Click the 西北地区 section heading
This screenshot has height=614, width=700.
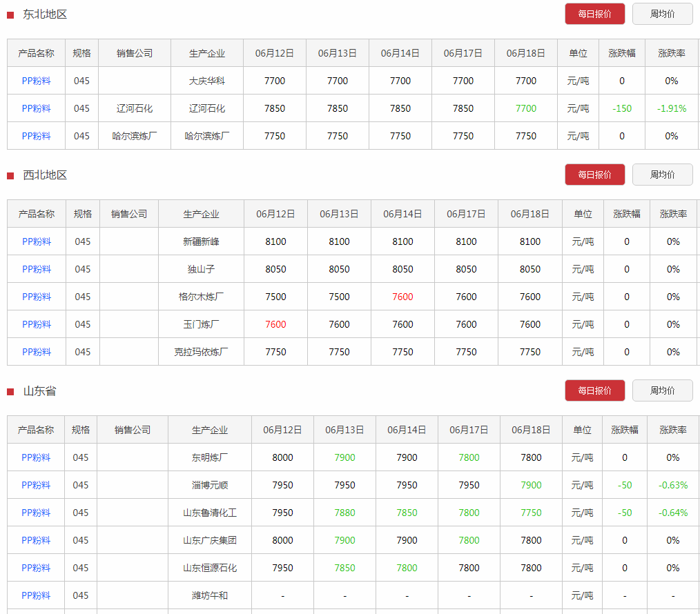point(45,175)
